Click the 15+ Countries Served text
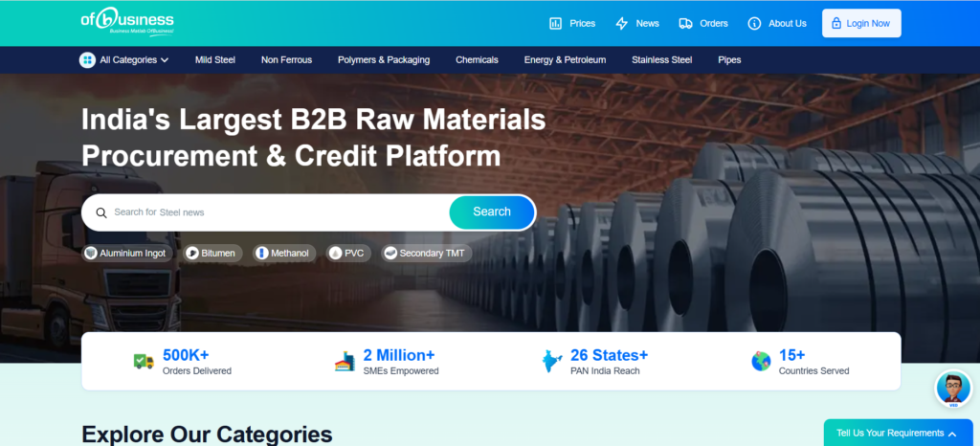This screenshot has width=980, height=446. pyautogui.click(x=813, y=362)
